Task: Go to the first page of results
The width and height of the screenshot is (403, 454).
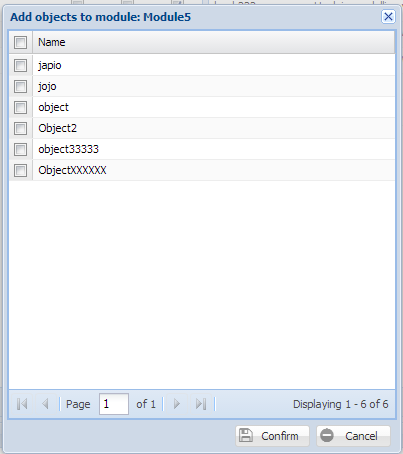Action: [x=22, y=404]
